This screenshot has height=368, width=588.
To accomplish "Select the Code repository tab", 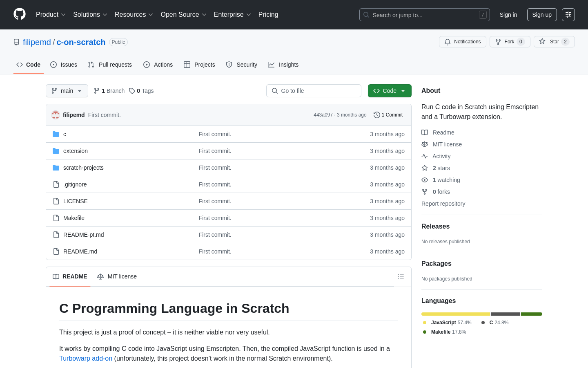I will click(x=29, y=65).
